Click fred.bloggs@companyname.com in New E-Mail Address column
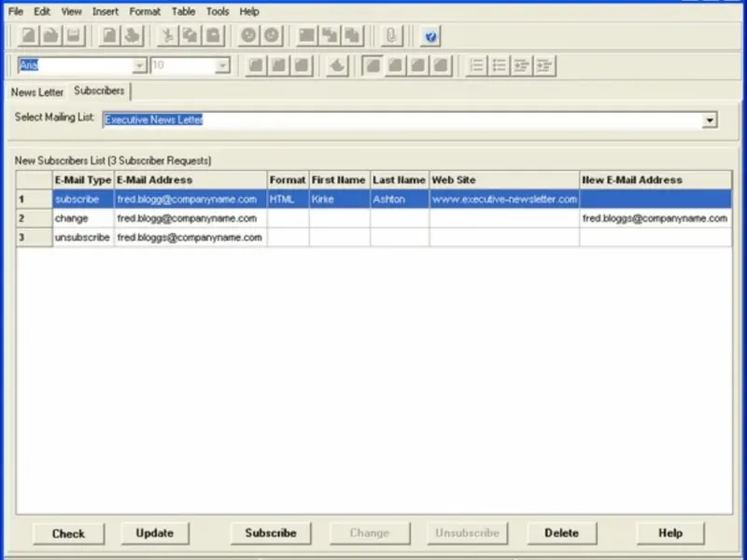 tap(655, 218)
